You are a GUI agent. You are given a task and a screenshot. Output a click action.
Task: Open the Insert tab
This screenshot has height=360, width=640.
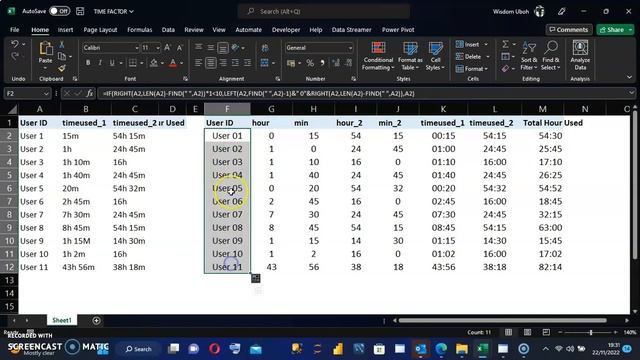(65, 30)
